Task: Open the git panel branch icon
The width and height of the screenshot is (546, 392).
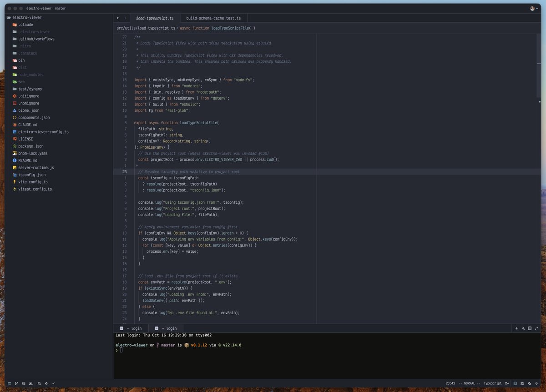Action: coord(16,383)
